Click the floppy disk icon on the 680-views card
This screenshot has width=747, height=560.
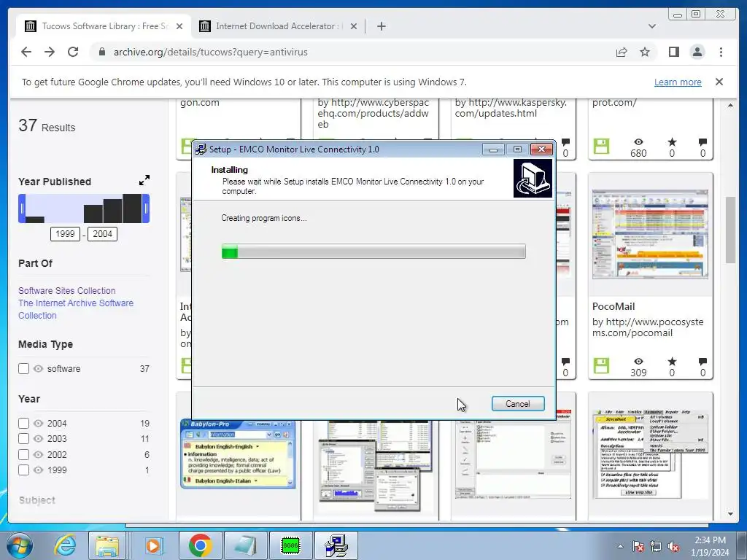[601, 146]
